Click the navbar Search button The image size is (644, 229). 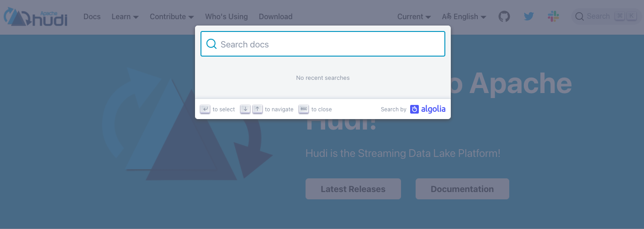(606, 16)
